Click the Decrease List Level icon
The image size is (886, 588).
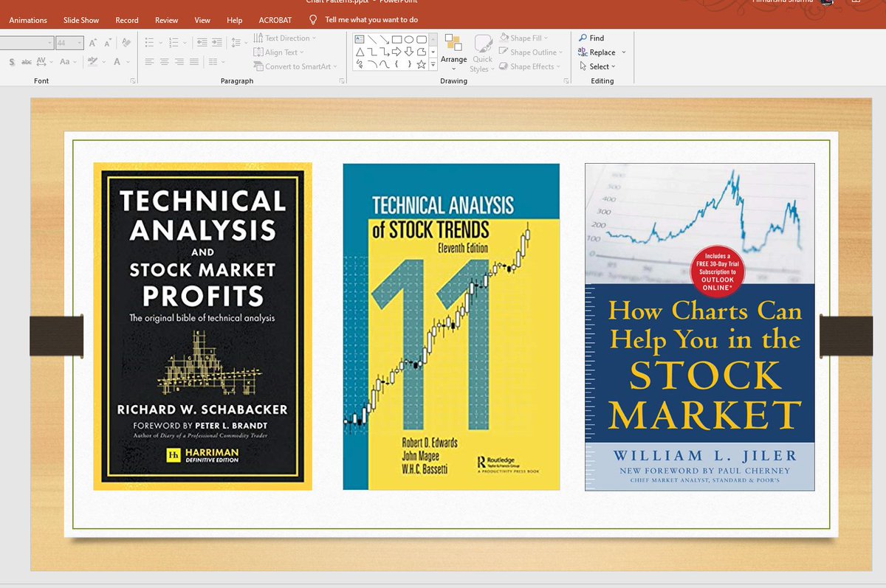tap(202, 43)
